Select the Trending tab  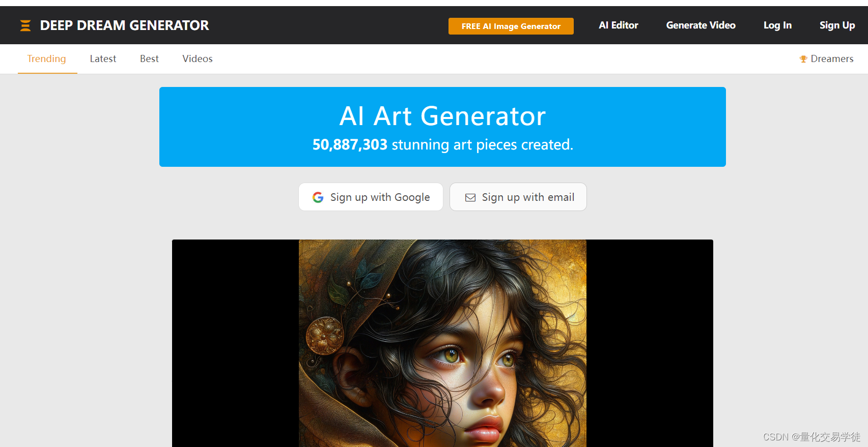pyautogui.click(x=47, y=59)
